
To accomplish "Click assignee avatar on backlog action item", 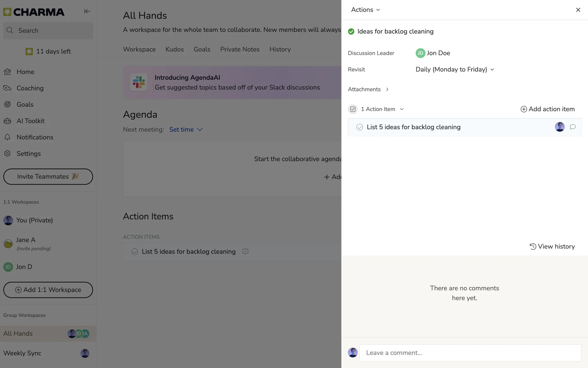I will [x=560, y=127].
